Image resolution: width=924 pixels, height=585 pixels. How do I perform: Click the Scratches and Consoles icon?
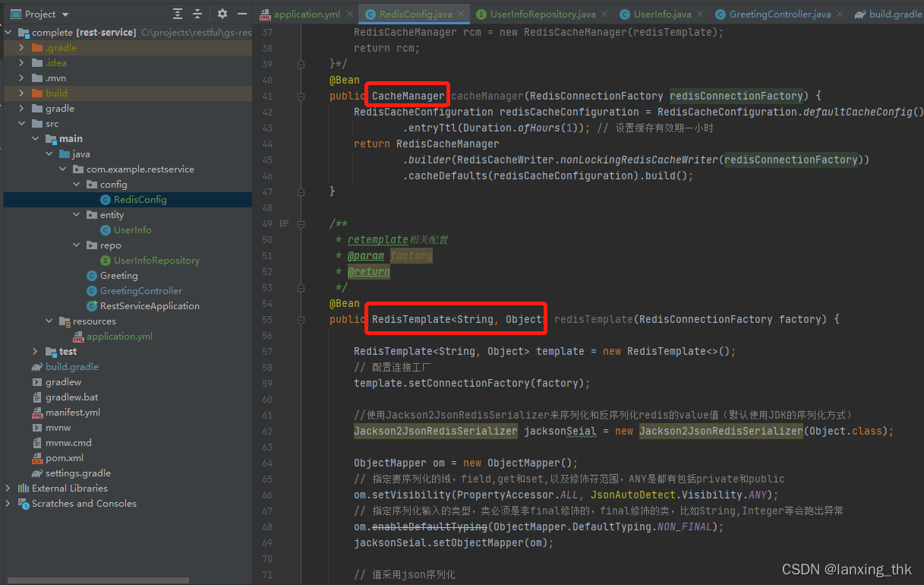24,504
